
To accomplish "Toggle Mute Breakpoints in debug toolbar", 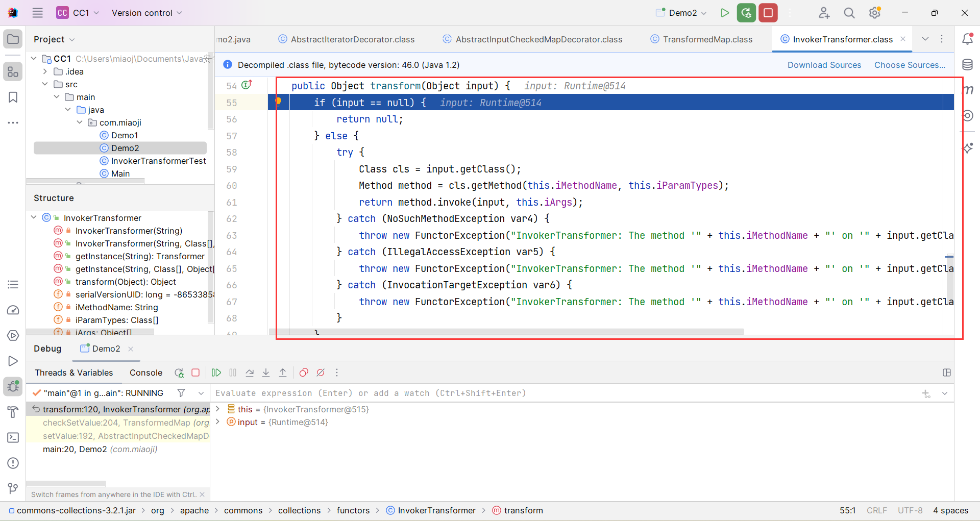I will pos(321,373).
